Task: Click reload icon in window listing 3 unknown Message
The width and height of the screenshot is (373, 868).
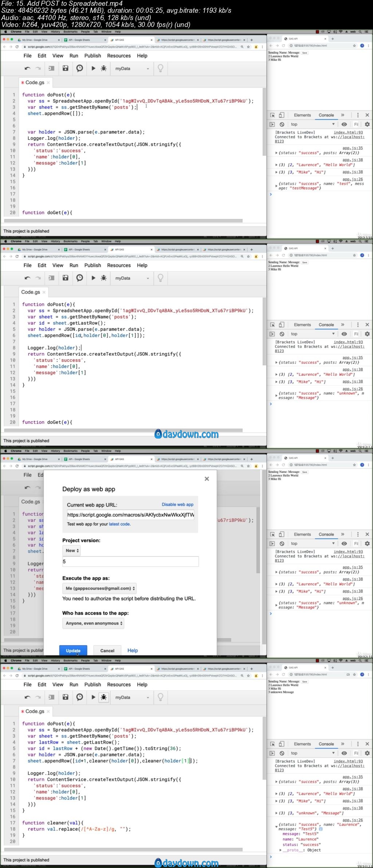Action: pos(283,674)
